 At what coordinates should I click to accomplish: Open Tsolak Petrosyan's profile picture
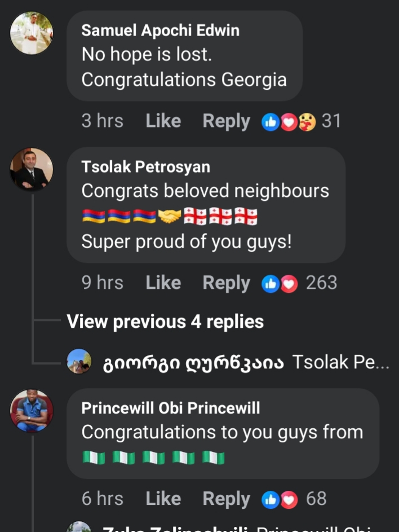[32, 169]
